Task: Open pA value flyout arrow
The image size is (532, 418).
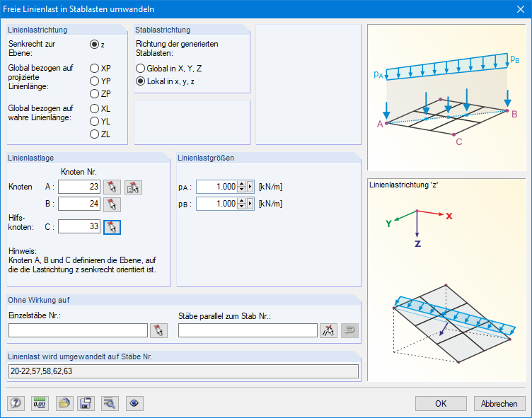Action: pos(250,187)
